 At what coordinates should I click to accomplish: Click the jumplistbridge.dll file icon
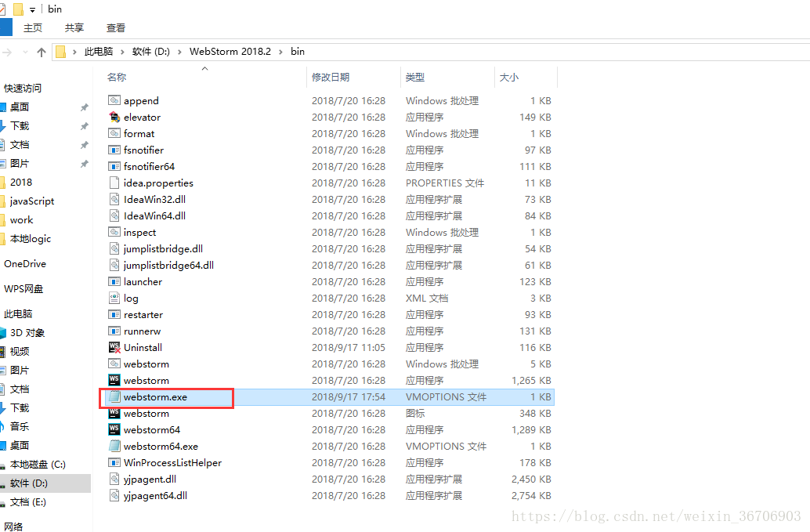coord(114,248)
